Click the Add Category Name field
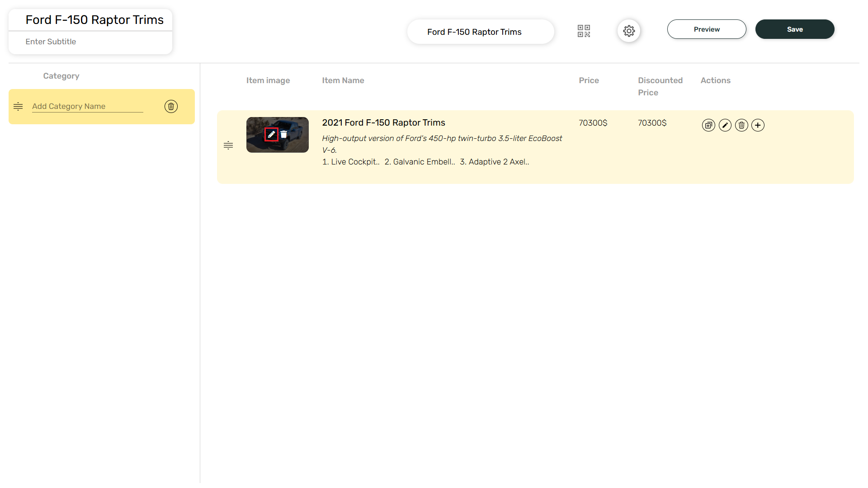 pos(87,107)
